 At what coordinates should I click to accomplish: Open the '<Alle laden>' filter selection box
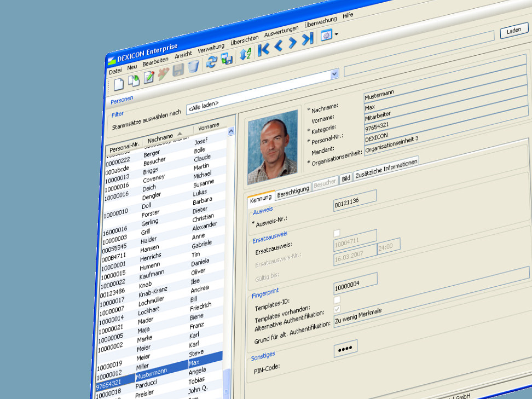click(257, 99)
